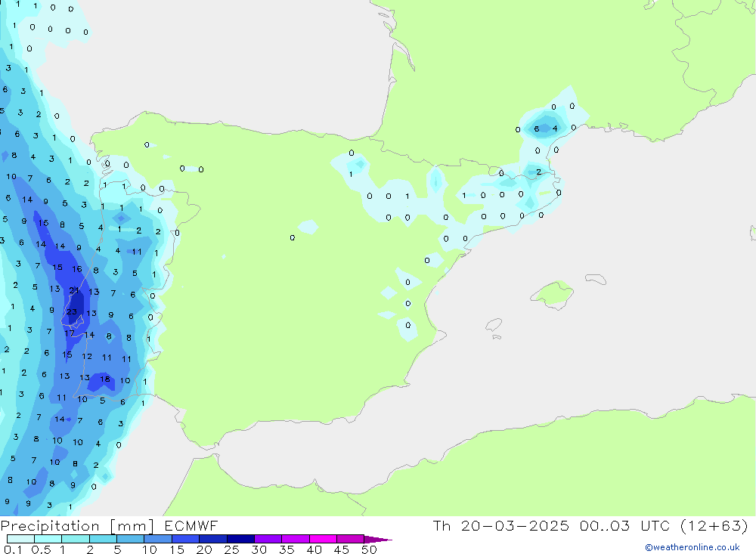This screenshot has height=554, width=756.
Task: Click the purple arrow past 50 on the legend
Action: coord(378,539)
